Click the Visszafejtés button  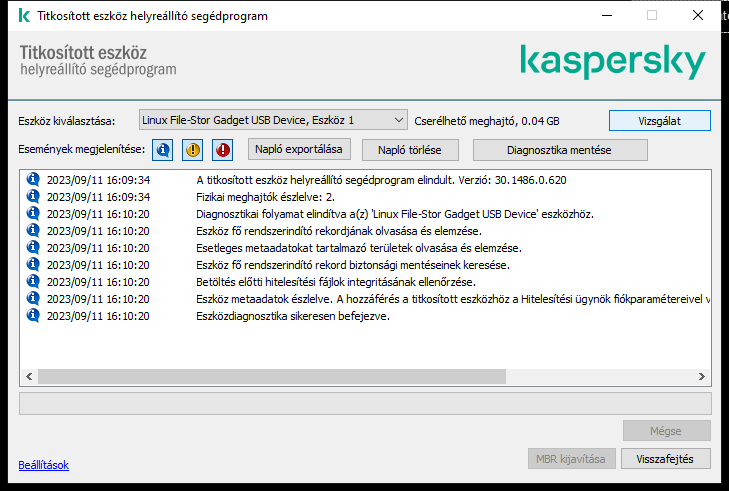[665, 459]
